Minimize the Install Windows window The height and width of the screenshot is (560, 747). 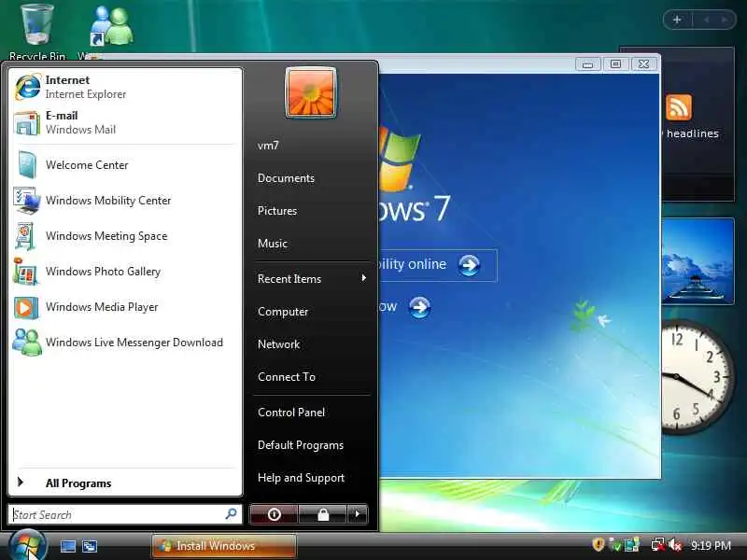pyautogui.click(x=588, y=63)
